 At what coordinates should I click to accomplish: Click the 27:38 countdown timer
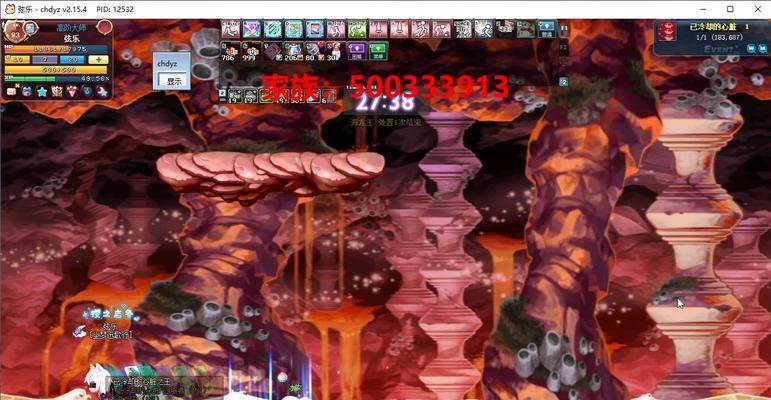tap(385, 102)
